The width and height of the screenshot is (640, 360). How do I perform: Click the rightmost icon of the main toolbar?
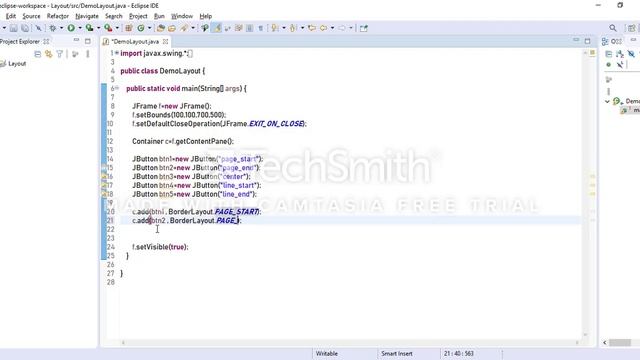point(364,28)
